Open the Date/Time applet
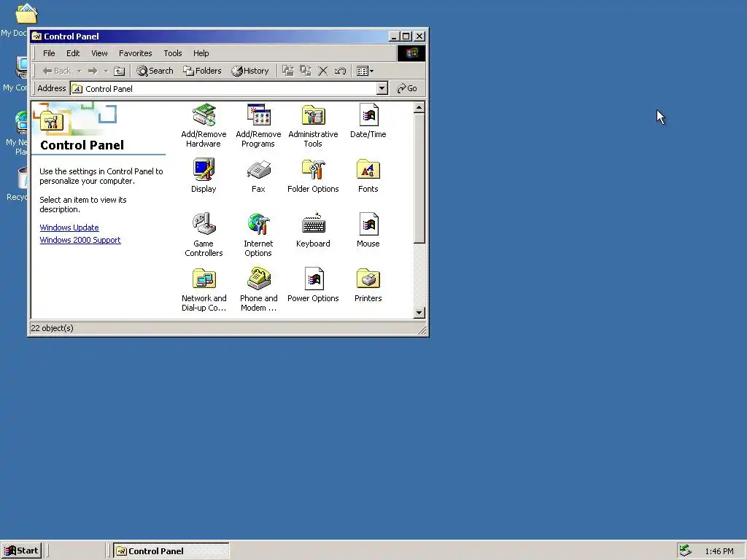747x560 pixels. [368, 122]
